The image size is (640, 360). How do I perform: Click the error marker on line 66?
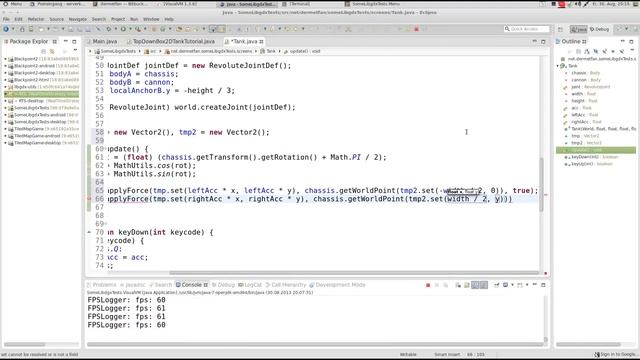tap(89, 199)
